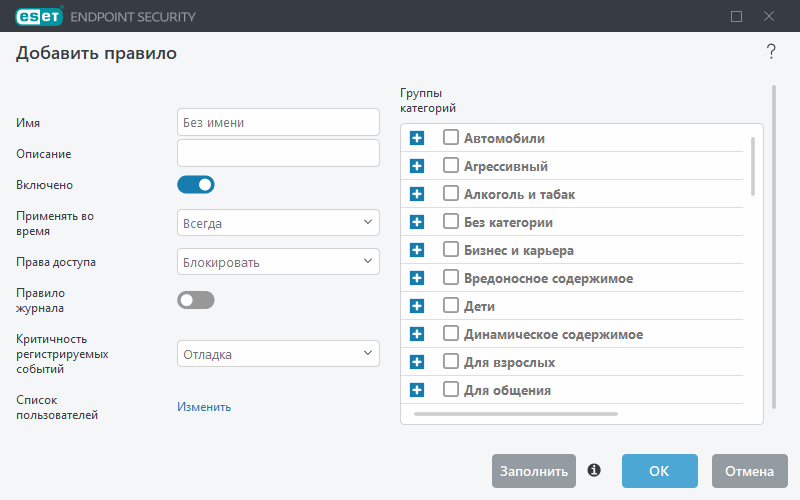
Task: Click the Имя input field
Action: (278, 122)
